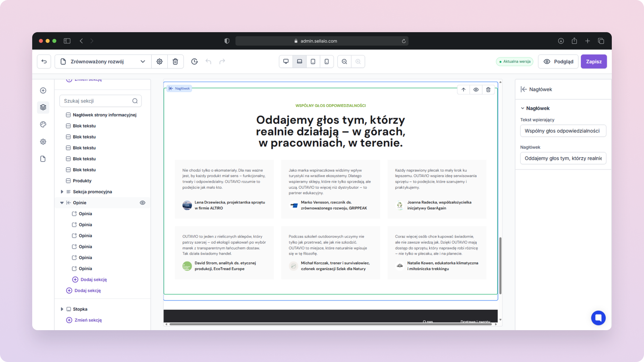This screenshot has height=362, width=644.
Task: Open page settings gear next to page name
Action: pyautogui.click(x=160, y=61)
